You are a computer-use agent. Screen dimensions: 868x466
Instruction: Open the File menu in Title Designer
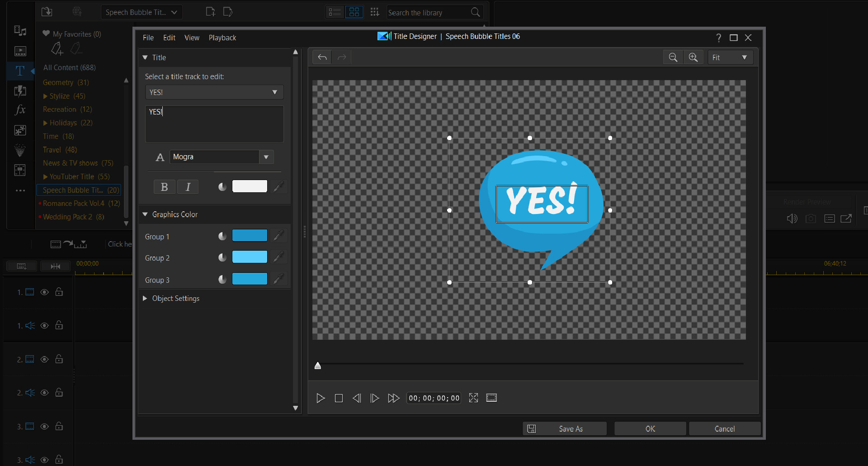click(x=148, y=38)
